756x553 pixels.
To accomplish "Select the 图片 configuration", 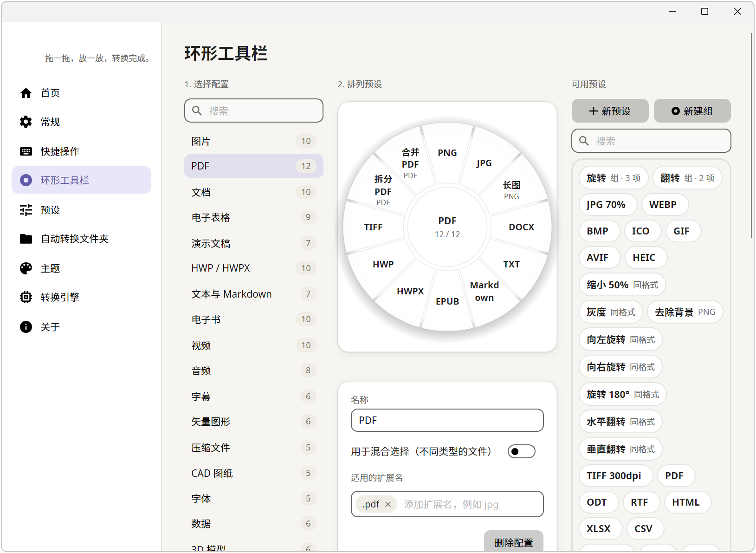I will pyautogui.click(x=253, y=141).
